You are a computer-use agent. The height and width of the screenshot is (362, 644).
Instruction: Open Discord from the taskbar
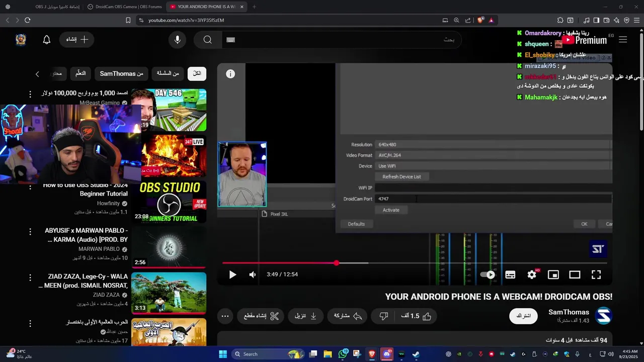click(386, 354)
